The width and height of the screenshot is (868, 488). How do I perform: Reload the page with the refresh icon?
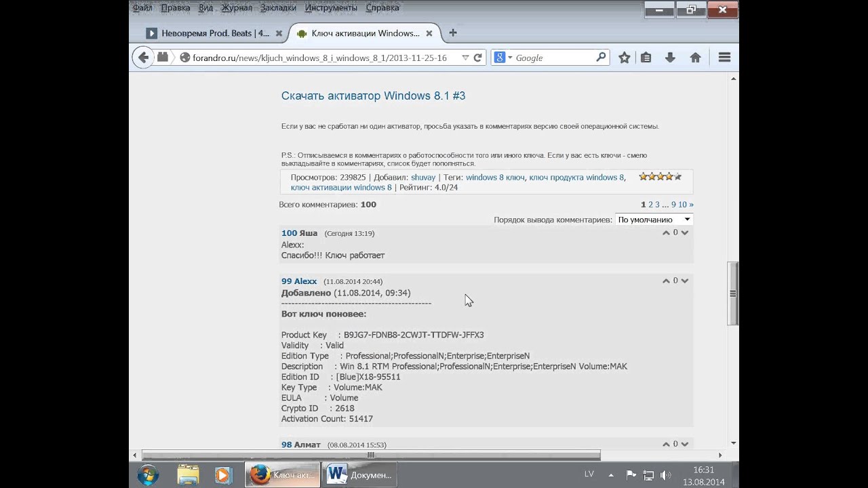coord(477,58)
